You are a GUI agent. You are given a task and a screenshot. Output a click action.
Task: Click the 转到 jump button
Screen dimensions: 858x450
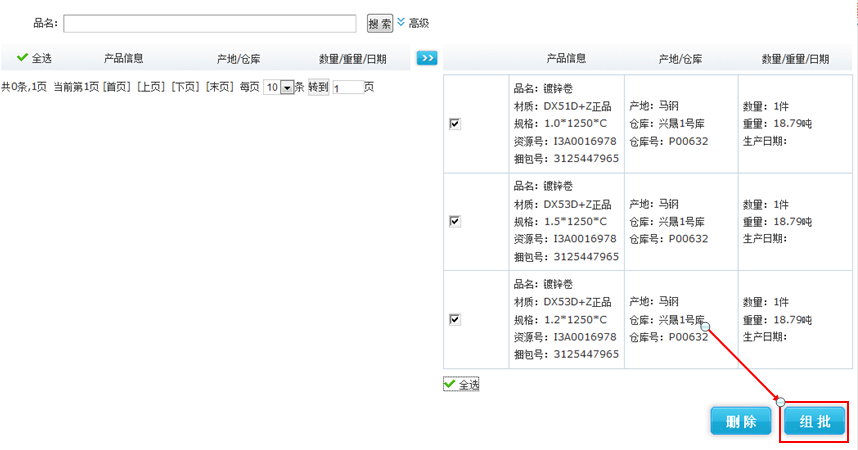coord(318,88)
